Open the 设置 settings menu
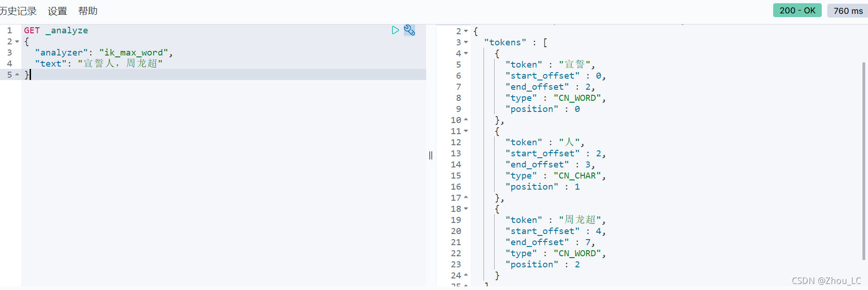868x290 pixels. tap(57, 11)
